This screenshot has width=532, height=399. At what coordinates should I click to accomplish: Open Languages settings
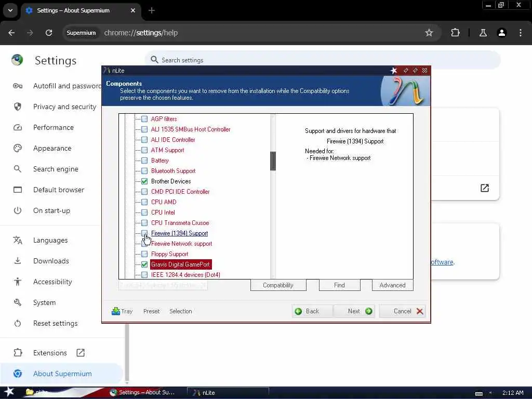coord(40,240)
